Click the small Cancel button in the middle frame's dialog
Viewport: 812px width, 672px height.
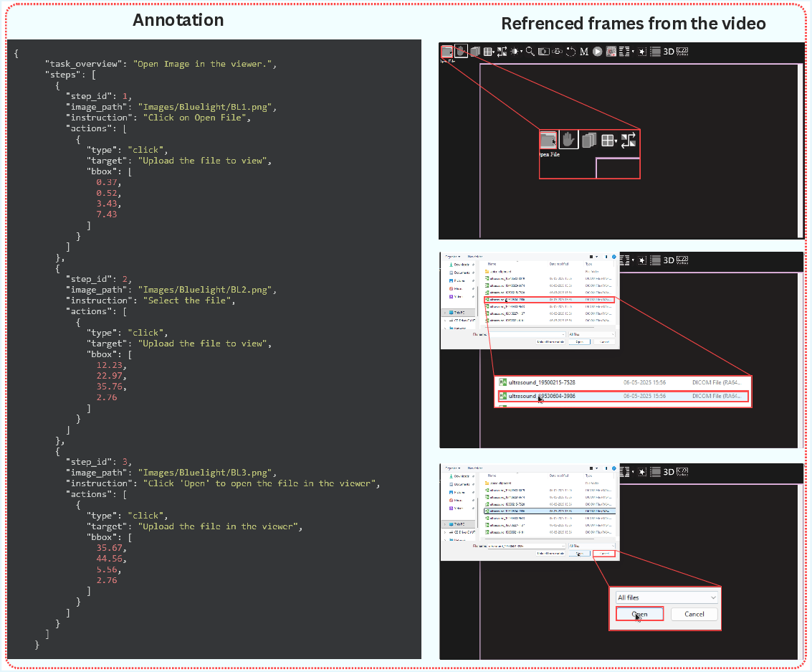pos(604,342)
